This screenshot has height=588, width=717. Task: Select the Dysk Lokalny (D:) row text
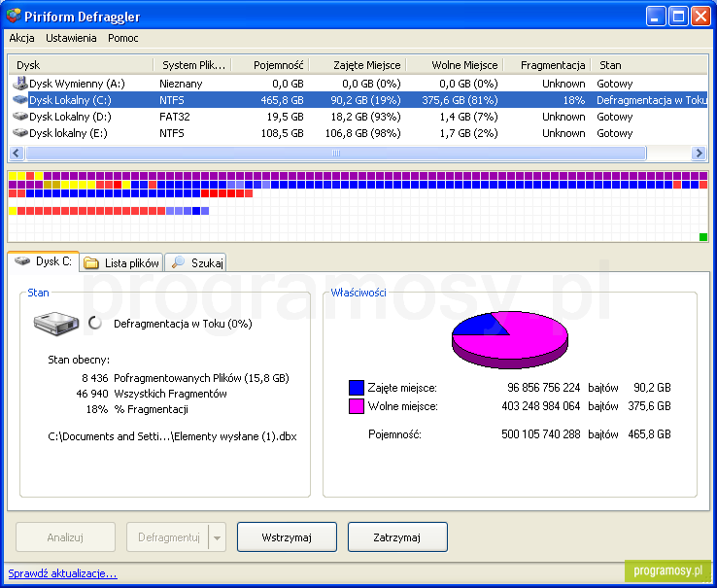70,117
